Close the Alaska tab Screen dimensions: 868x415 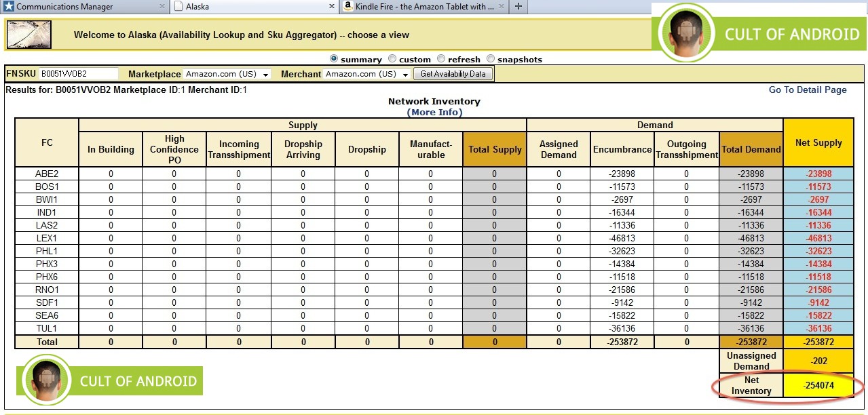331,7
